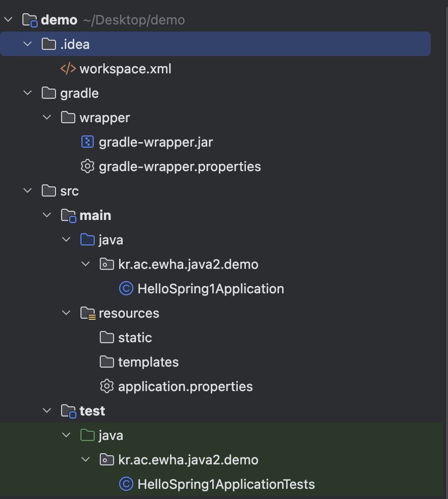
Task: Collapse the .idea folder
Action: pos(28,44)
